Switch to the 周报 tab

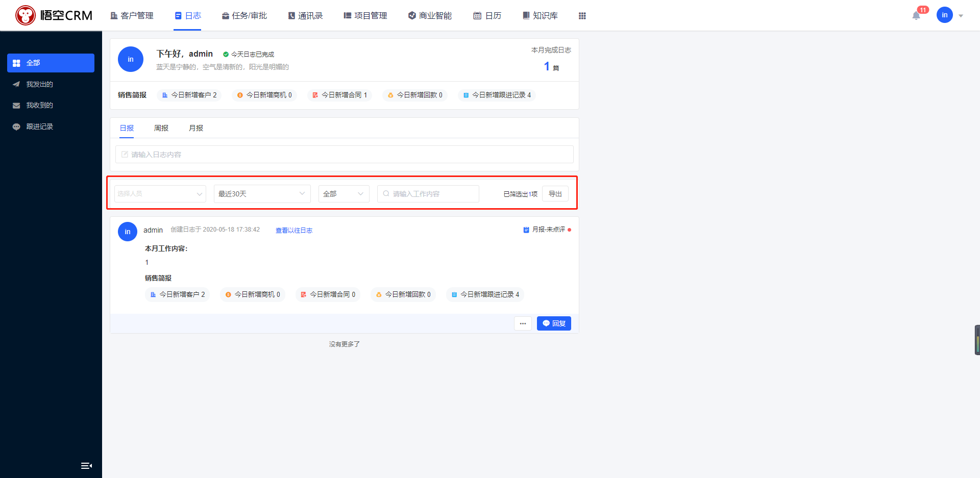[161, 128]
